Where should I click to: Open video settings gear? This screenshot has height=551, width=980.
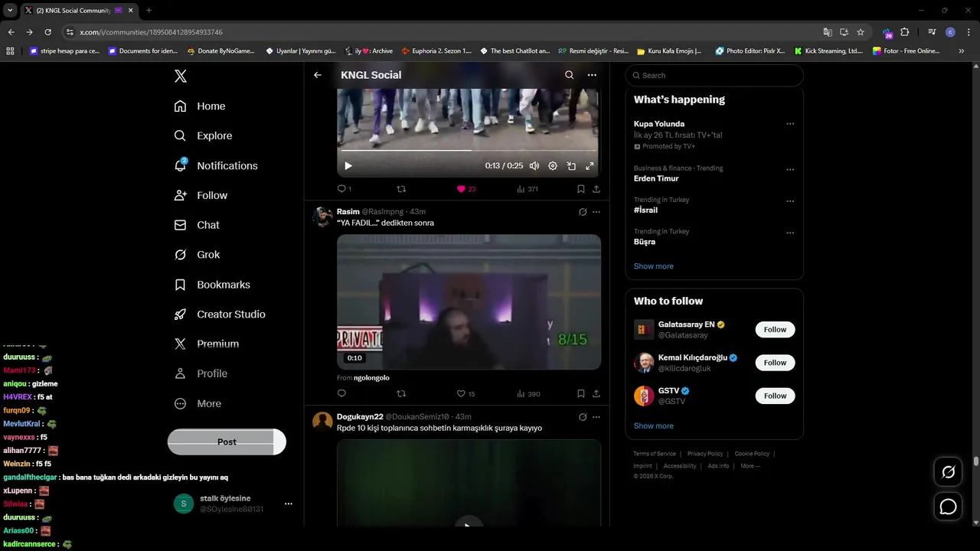point(553,166)
